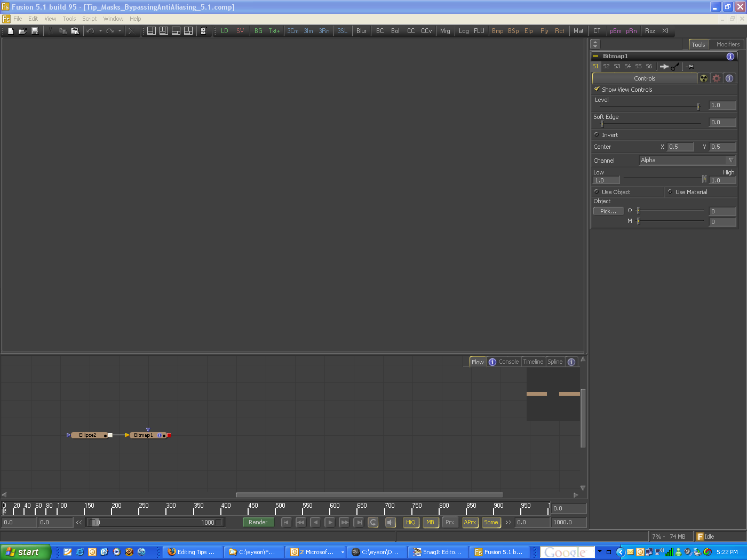Image resolution: width=747 pixels, height=560 pixels.
Task: Adjust the Level slider handle
Action: [x=698, y=107]
